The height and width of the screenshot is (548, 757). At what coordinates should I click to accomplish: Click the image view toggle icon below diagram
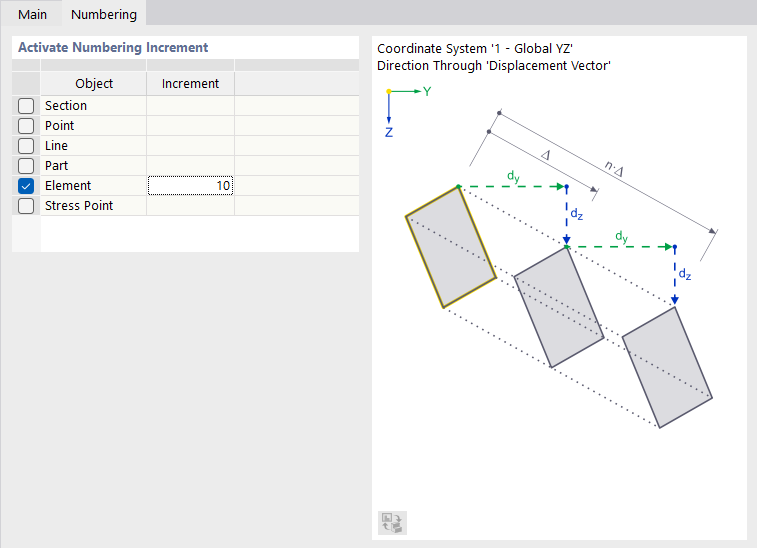[x=392, y=522]
